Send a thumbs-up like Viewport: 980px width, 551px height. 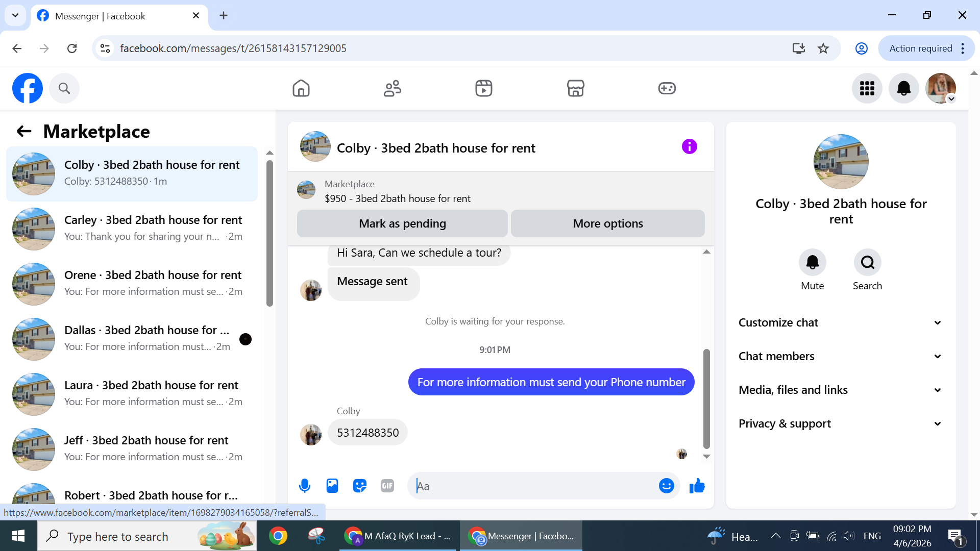697,486
